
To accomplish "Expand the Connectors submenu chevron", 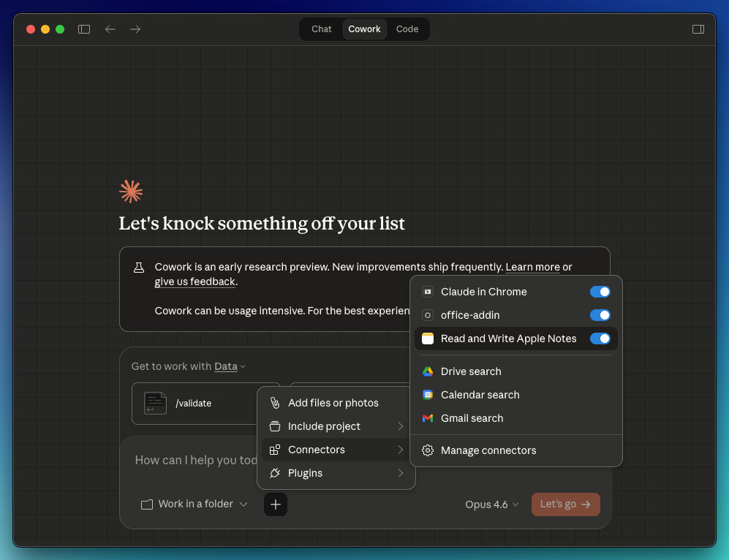I will (400, 450).
